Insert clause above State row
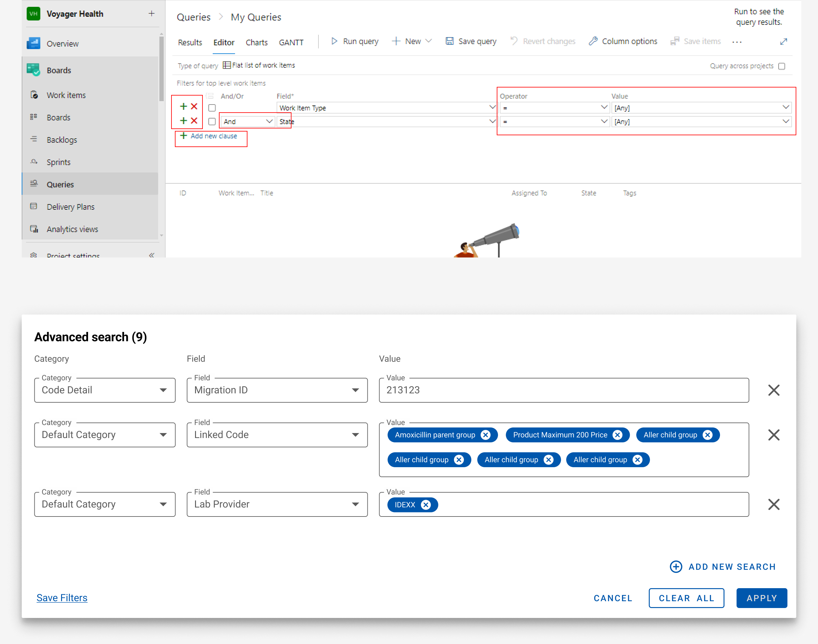The height and width of the screenshot is (644, 818). [184, 121]
